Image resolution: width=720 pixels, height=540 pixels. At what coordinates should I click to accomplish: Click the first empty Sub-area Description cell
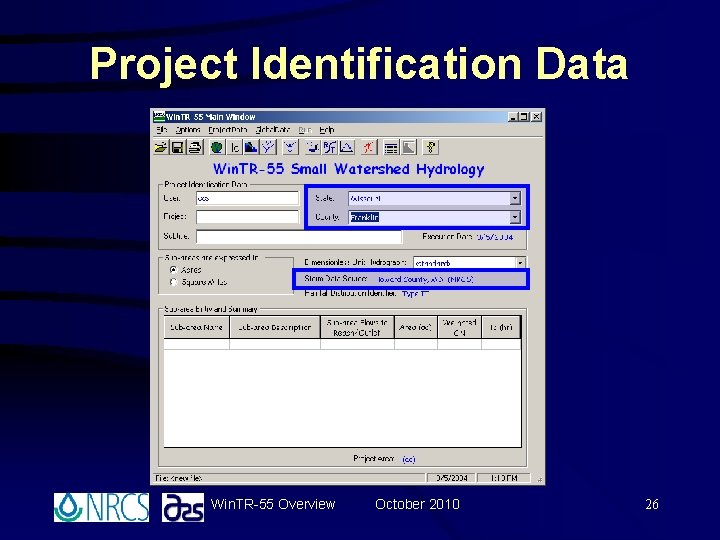pos(275,344)
